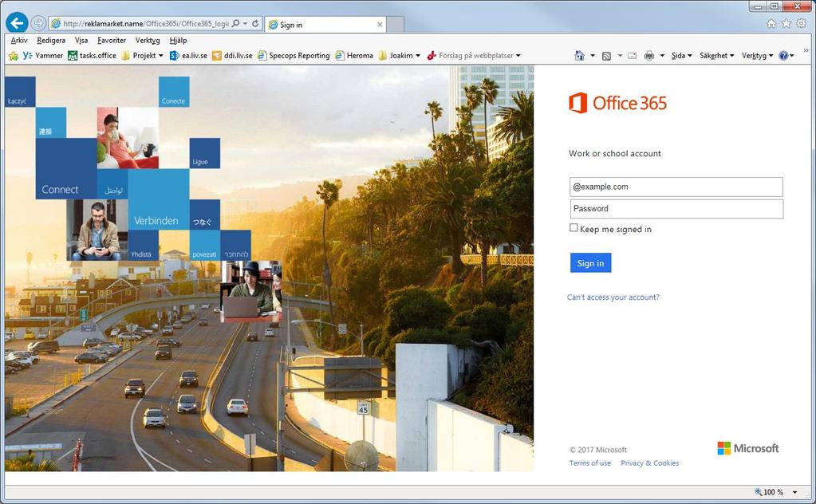Click the add-to-favorites-bar star icon
Viewport: 816px width, 504px height.
tap(14, 56)
